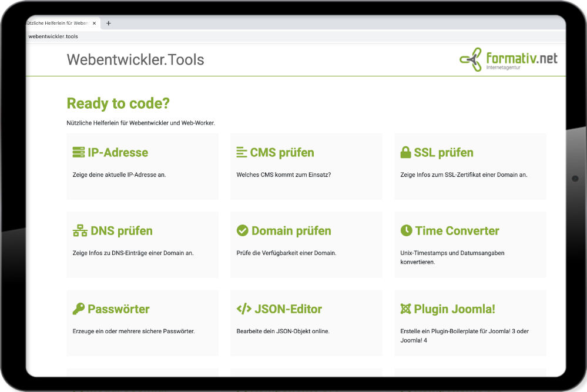This screenshot has width=587, height=392.
Task: Open SSL prüfen via the padlock icon
Action: [405, 152]
